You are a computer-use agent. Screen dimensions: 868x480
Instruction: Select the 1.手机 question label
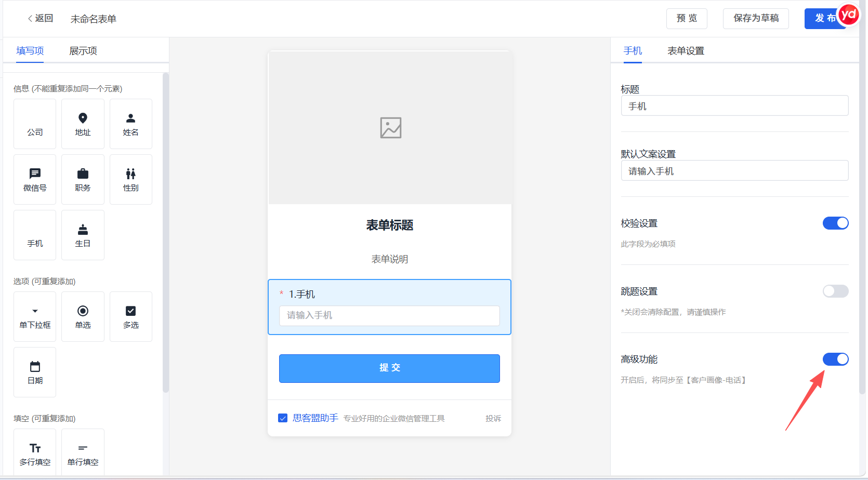click(302, 295)
